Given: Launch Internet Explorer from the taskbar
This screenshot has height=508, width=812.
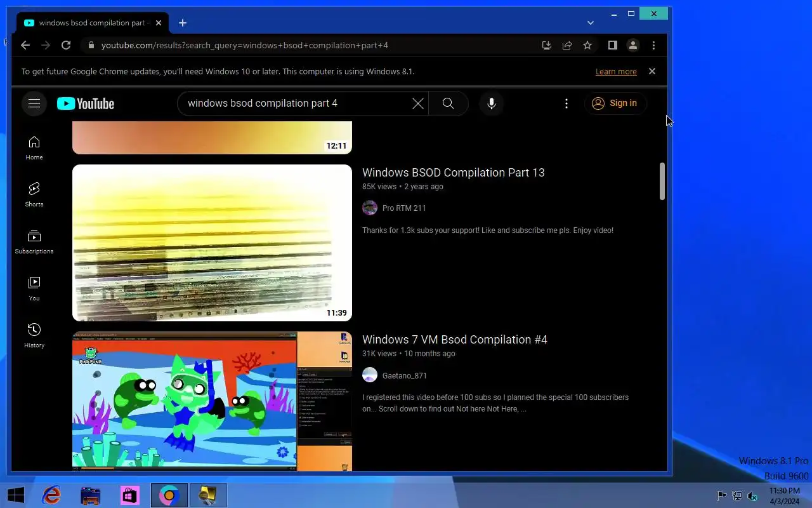Looking at the screenshot, I should click(51, 495).
